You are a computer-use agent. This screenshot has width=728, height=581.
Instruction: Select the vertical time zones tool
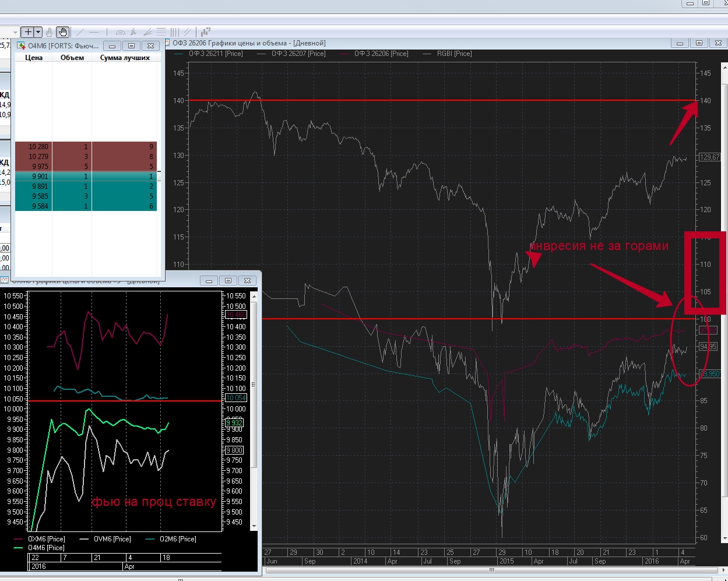[x=174, y=32]
